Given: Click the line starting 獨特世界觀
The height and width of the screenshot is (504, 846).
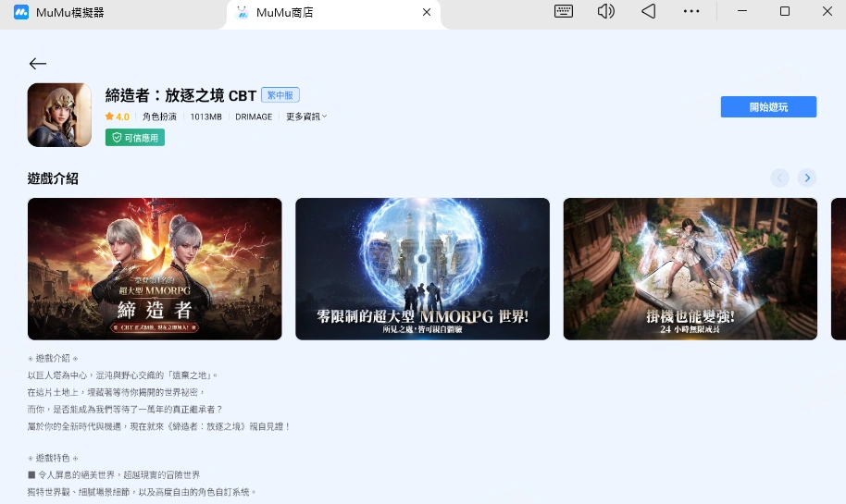Looking at the screenshot, I should [x=142, y=492].
